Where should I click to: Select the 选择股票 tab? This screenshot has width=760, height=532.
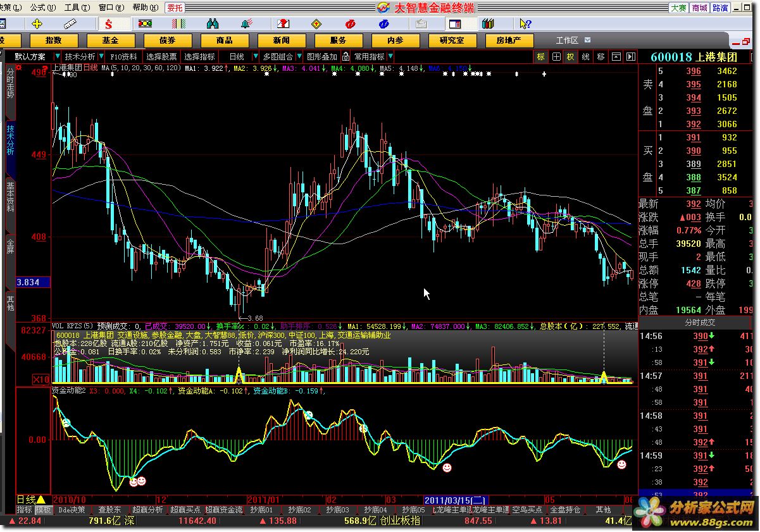click(x=161, y=56)
